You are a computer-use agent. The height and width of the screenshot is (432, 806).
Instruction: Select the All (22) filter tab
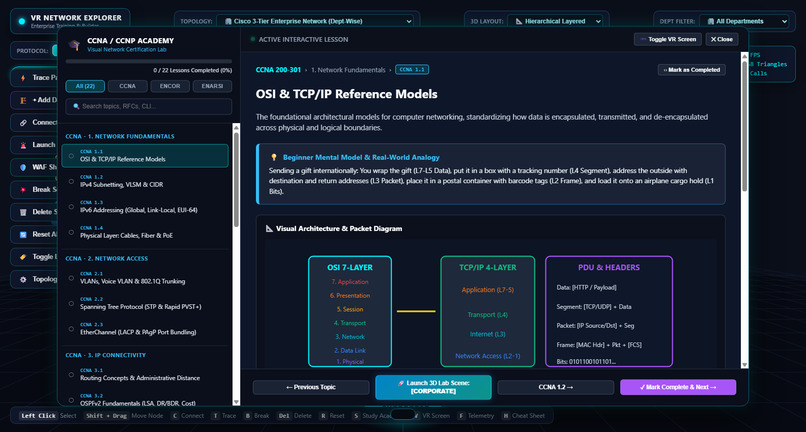tap(85, 86)
